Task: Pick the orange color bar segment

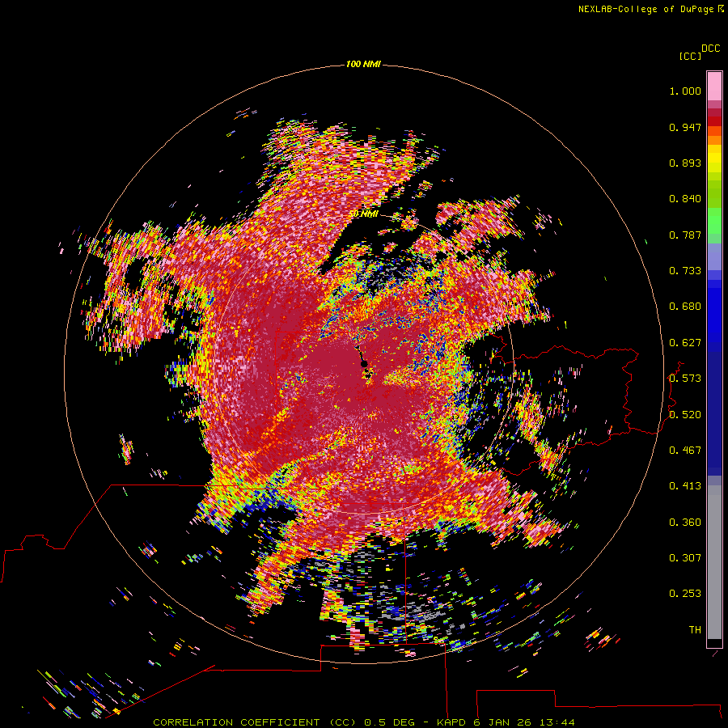Action: coord(714,140)
